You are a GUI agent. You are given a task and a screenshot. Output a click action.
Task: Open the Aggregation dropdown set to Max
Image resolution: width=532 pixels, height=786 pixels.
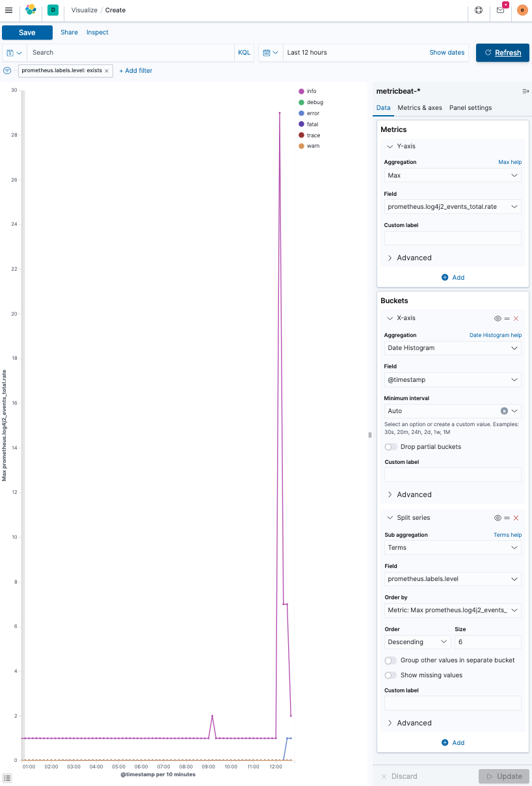tap(452, 175)
